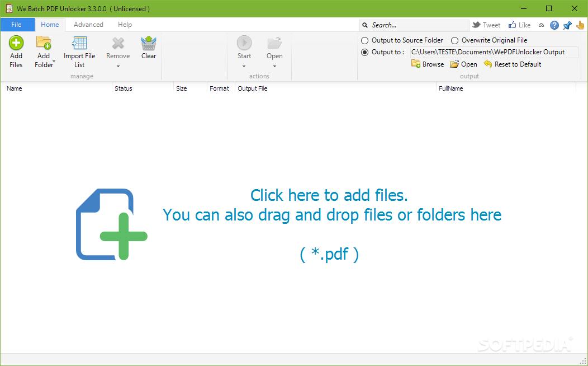Click the Tweet bird icon
Image resolution: width=588 pixels, height=366 pixels.
coord(476,25)
